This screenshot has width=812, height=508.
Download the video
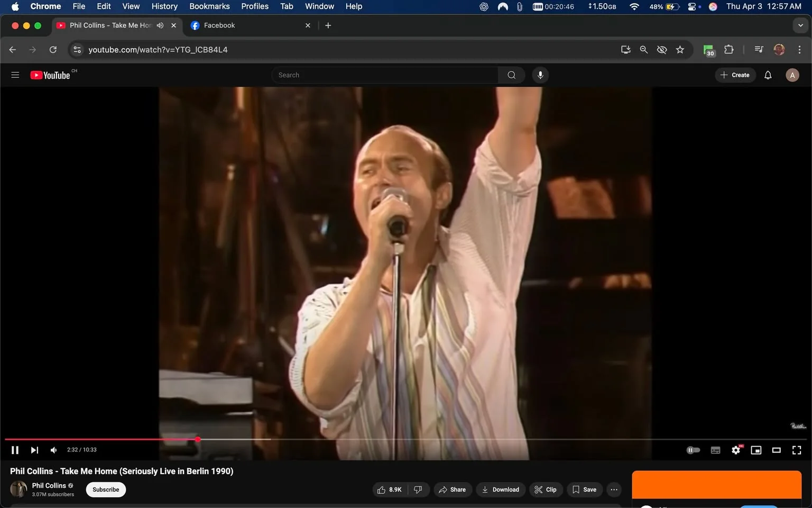(x=501, y=489)
